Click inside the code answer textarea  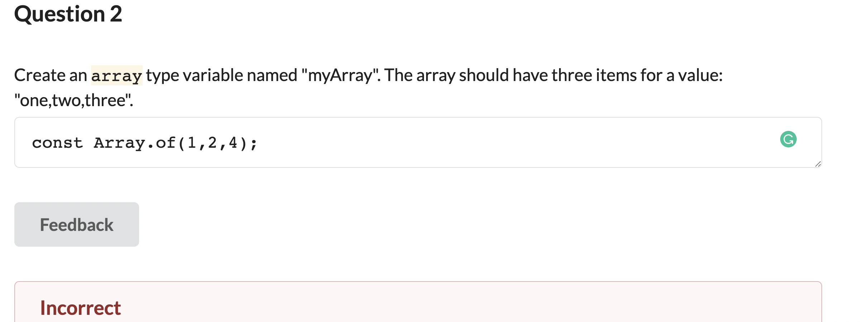click(394, 143)
